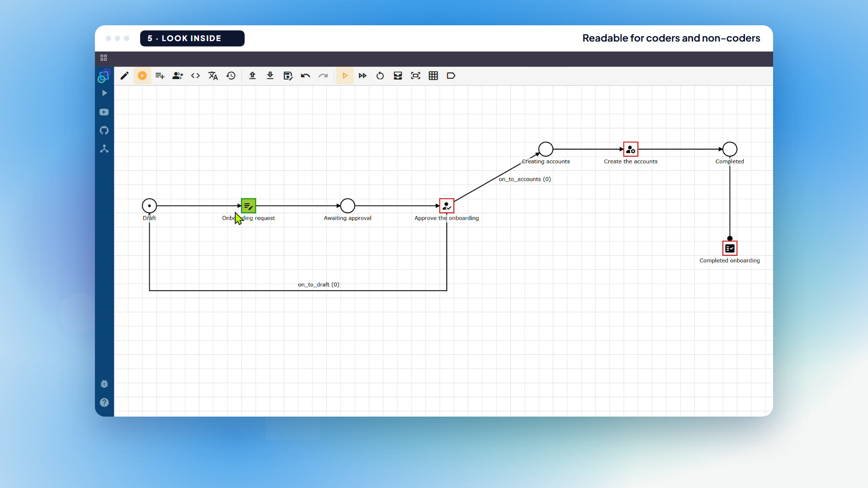Select the Draft place circle
Screen dimensions: 868x488
(149, 206)
